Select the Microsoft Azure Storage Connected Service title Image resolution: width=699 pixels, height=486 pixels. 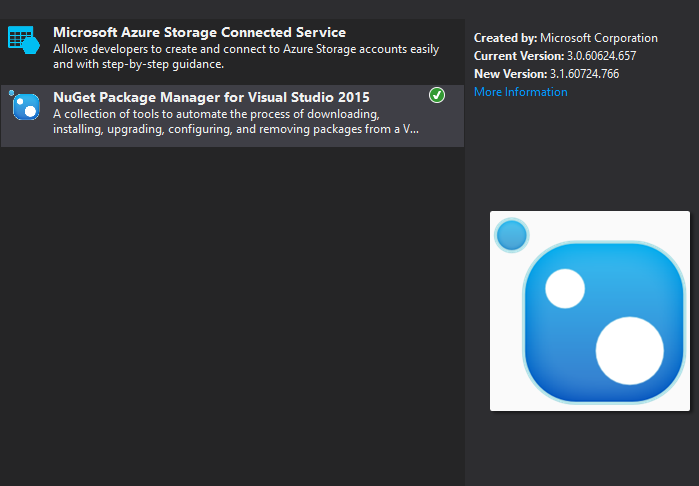coord(199,33)
